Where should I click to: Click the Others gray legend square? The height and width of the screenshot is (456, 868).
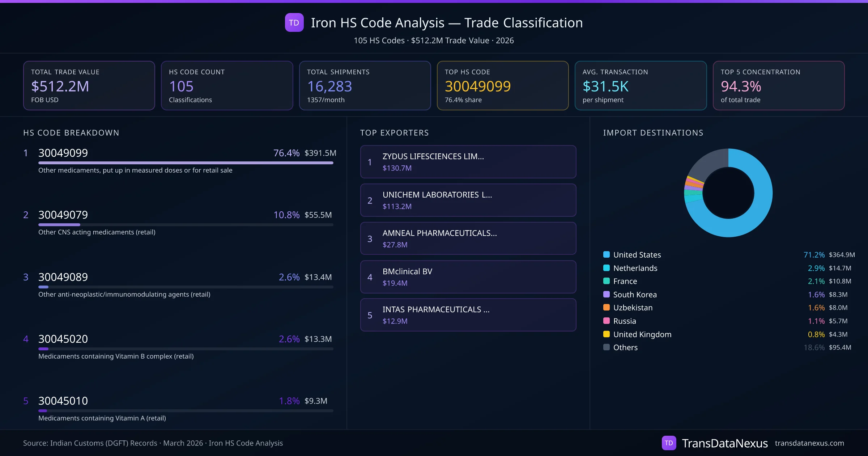coord(607,347)
